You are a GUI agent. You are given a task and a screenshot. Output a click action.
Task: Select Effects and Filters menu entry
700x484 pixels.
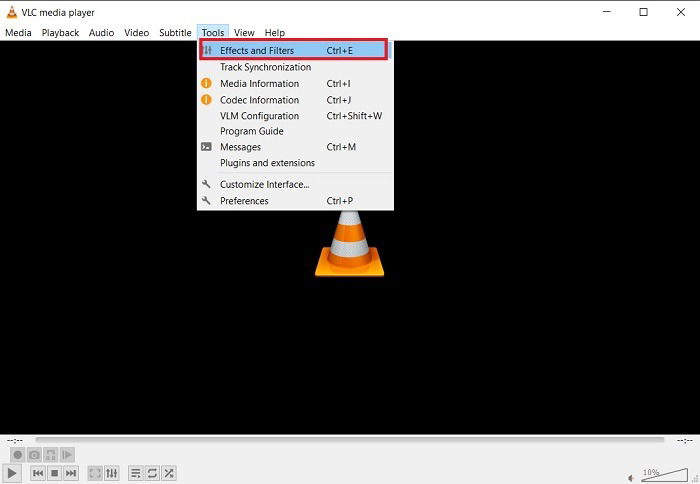(x=294, y=50)
